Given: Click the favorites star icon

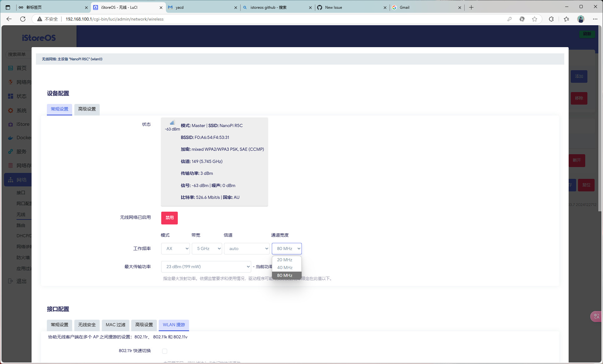Looking at the screenshot, I should [535, 19].
